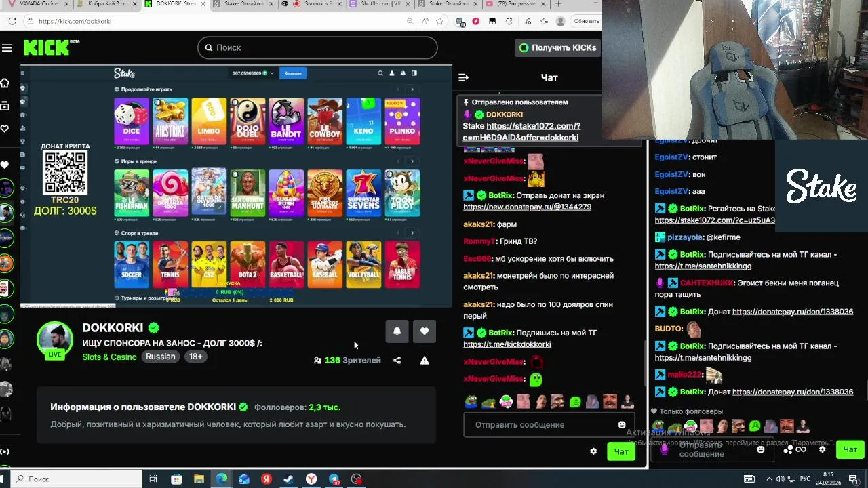Open the Dice game tile in stream

tap(132, 121)
